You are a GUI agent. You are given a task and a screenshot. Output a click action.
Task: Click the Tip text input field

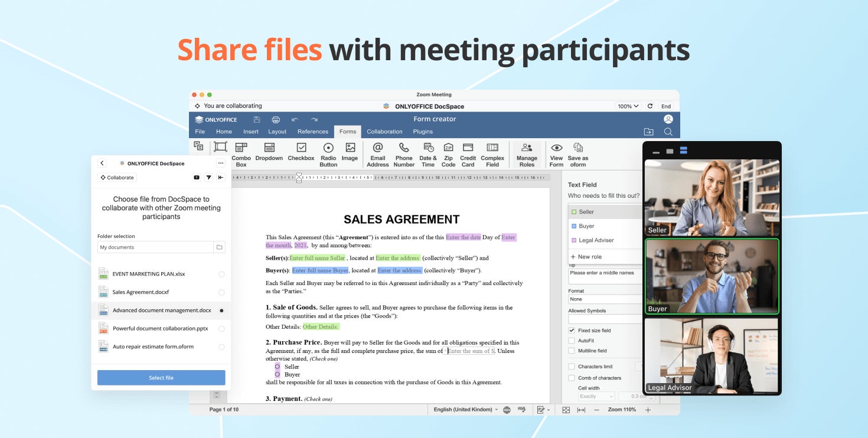[x=605, y=277]
